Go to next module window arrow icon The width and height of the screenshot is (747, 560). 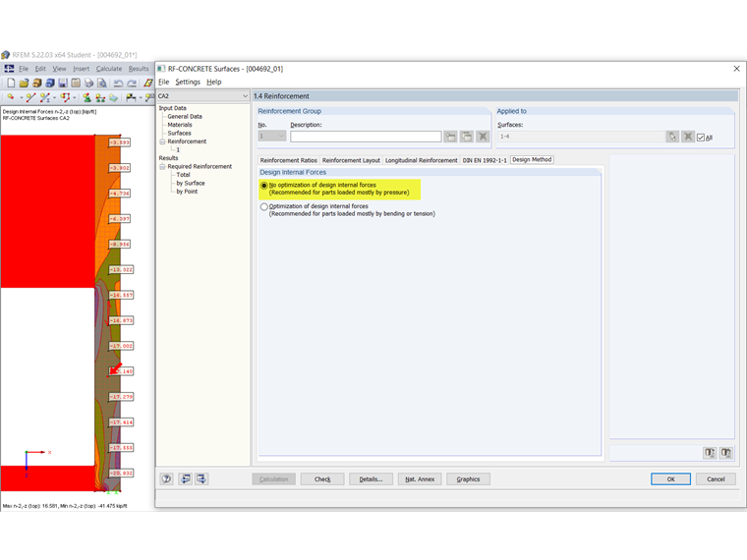[x=201, y=478]
